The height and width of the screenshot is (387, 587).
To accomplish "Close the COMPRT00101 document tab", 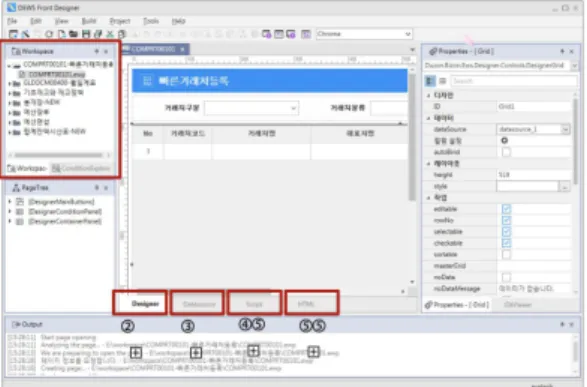I will tap(182, 49).
